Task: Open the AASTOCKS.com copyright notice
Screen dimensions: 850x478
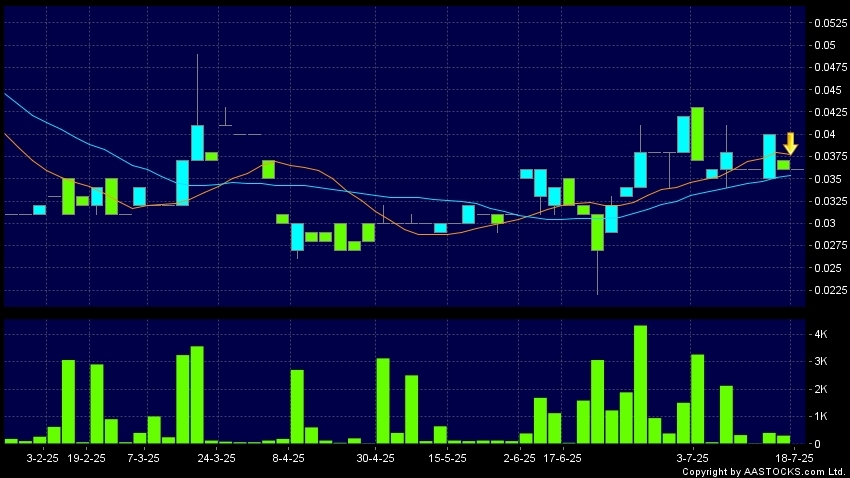Action: [764, 472]
